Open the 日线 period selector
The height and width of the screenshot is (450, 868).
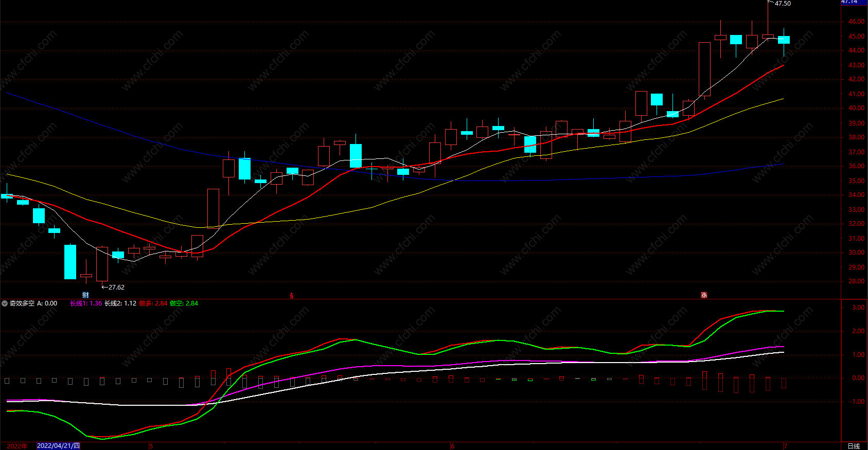click(x=854, y=446)
